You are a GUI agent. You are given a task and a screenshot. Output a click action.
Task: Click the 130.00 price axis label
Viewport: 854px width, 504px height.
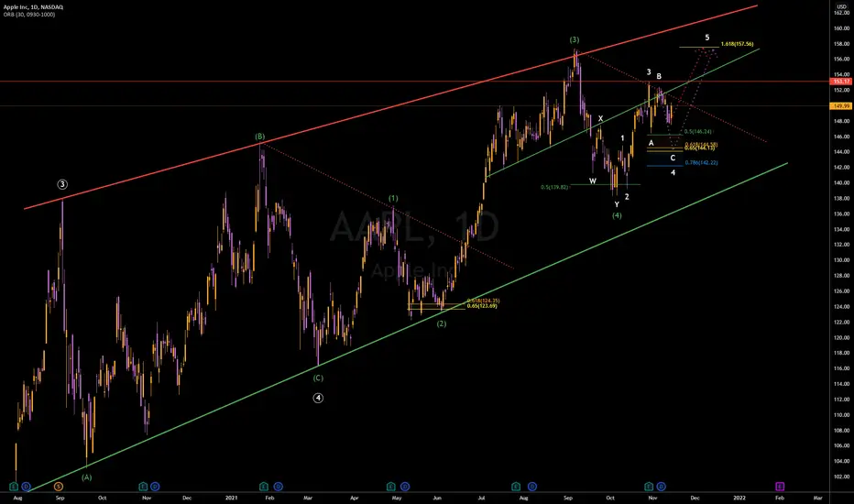point(841,260)
